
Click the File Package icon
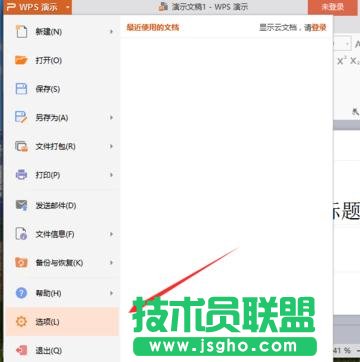point(22,146)
